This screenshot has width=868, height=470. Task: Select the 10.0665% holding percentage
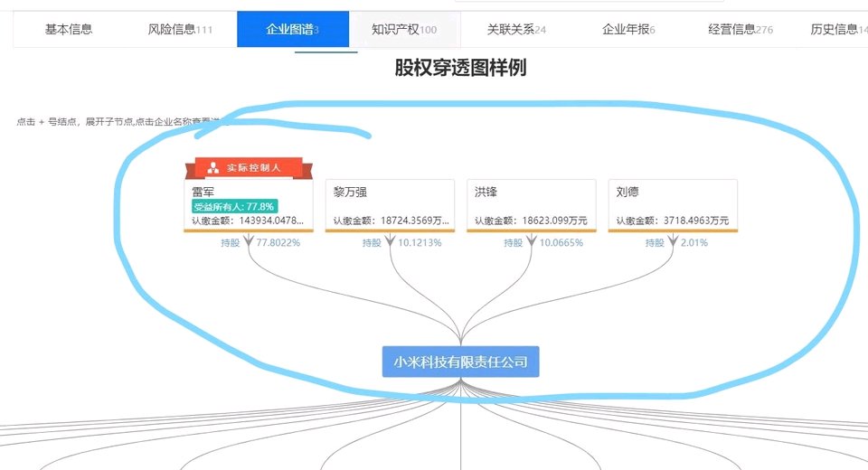[561, 242]
